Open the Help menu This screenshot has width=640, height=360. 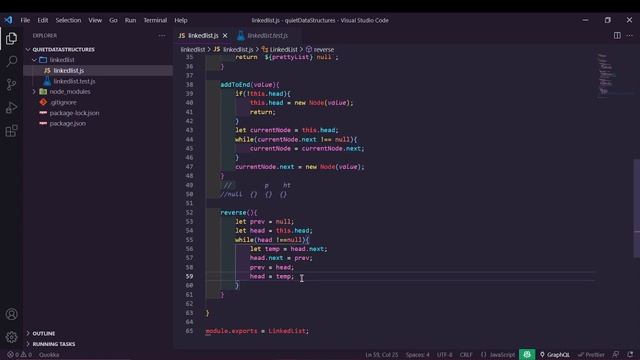pos(181,20)
